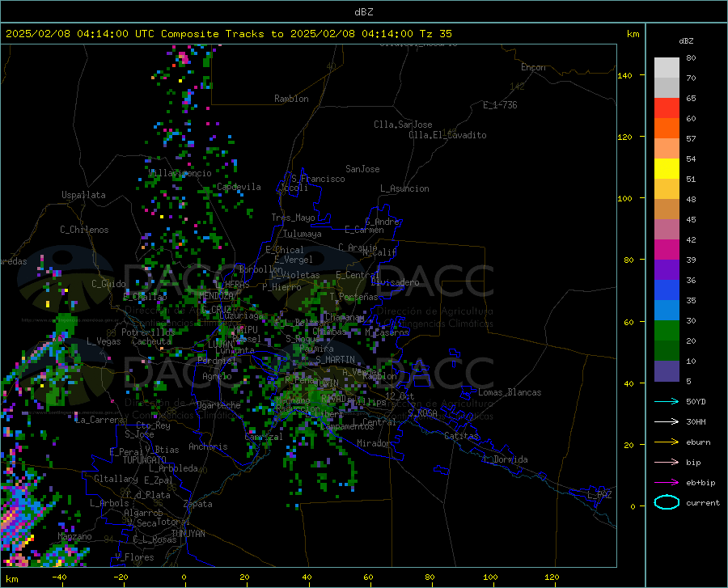This screenshot has height=588, width=728.
Task: Select the purple 36-39 dBZ swatch
Action: (667, 270)
